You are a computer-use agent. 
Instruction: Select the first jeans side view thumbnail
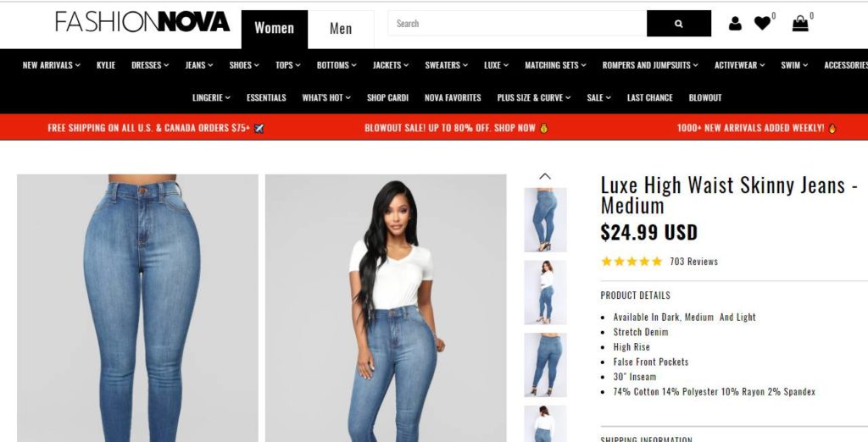[x=545, y=219]
